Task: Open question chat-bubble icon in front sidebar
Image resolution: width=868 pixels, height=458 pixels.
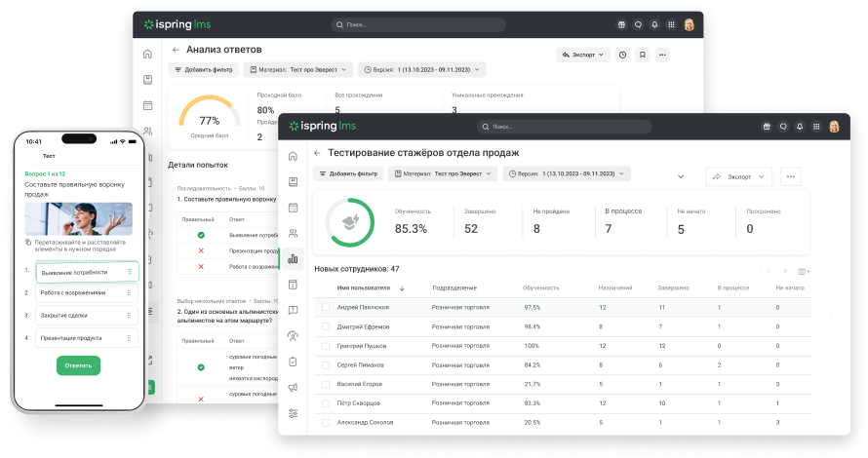Action: pyautogui.click(x=293, y=310)
